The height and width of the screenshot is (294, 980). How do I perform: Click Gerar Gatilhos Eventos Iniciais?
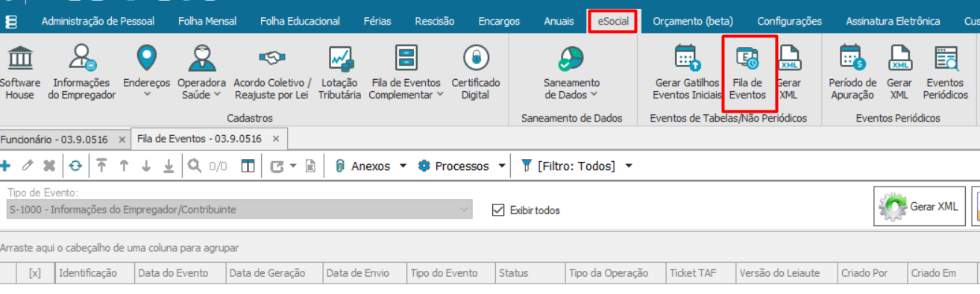tap(687, 73)
